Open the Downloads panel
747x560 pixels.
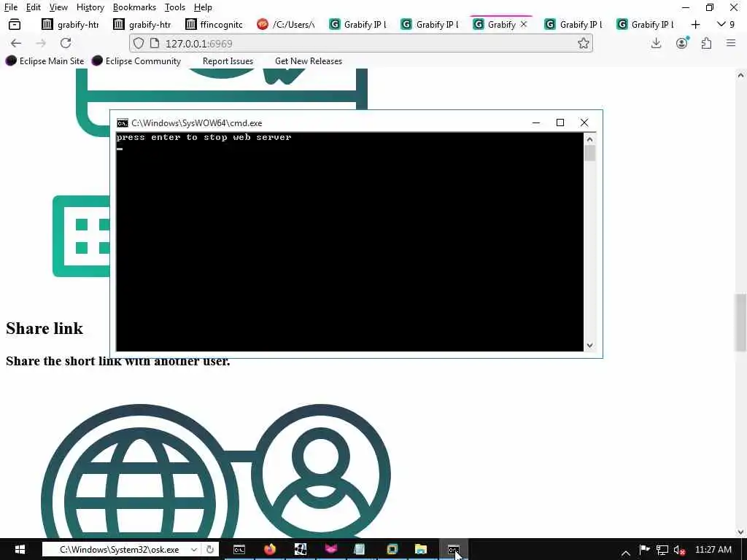(656, 43)
